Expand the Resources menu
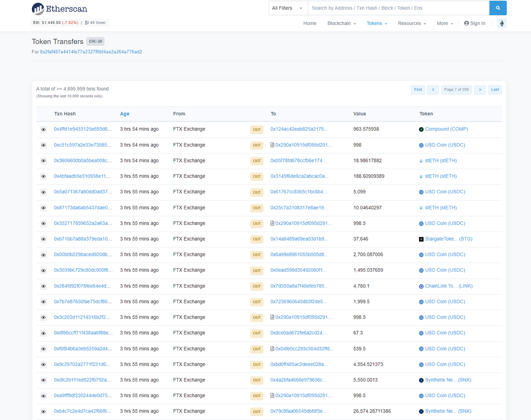531x420 pixels. coord(412,23)
